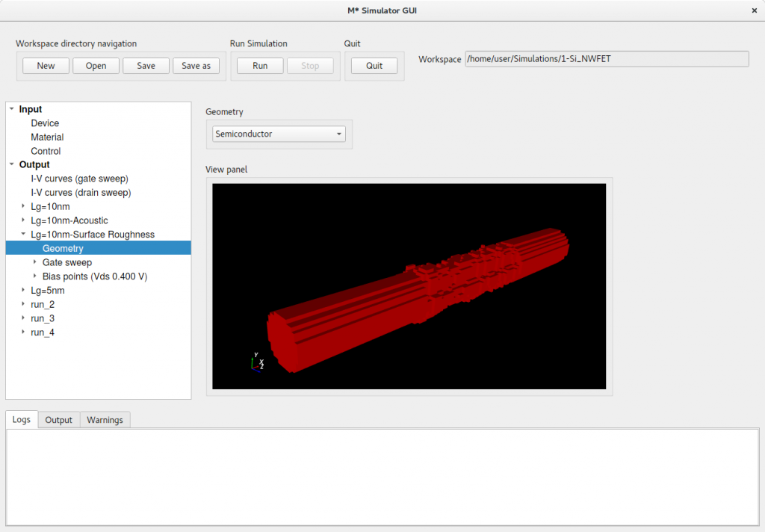Open the Geometry Semiconductor dropdown
Viewport: 765px width, 532px height.
coord(279,134)
